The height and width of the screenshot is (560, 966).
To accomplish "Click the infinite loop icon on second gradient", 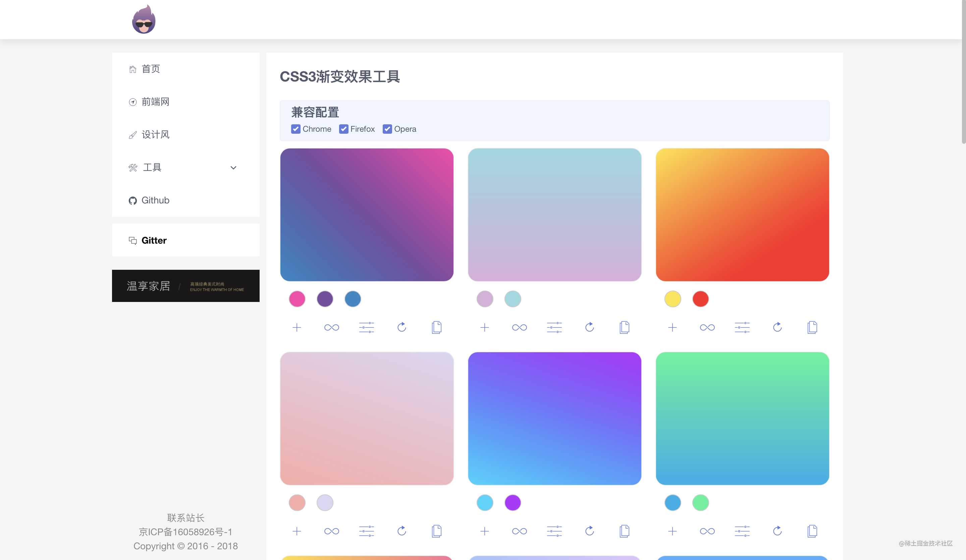I will [x=520, y=327].
